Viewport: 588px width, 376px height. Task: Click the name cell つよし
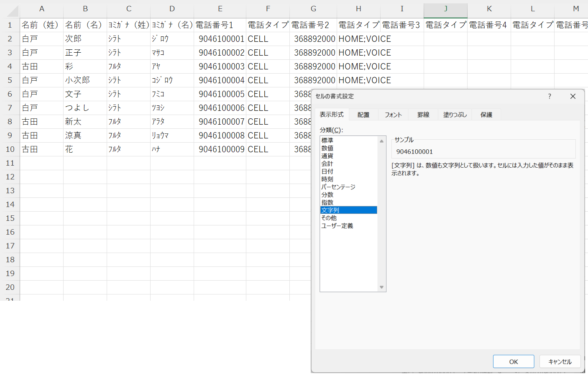click(85, 108)
